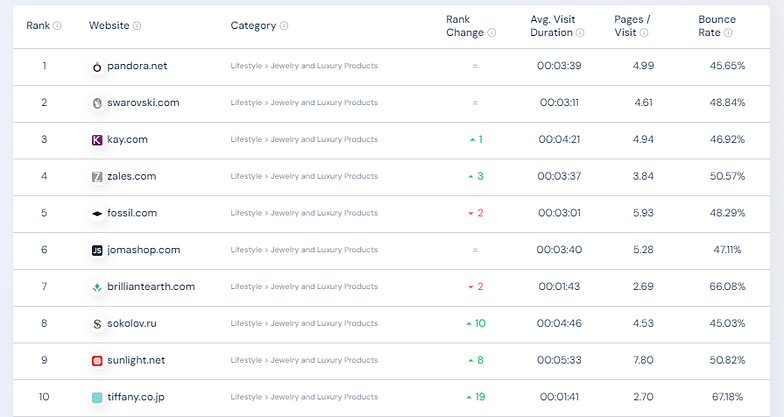This screenshot has width=784, height=417.
Task: Click the pandora.net favicon
Action: click(x=97, y=66)
